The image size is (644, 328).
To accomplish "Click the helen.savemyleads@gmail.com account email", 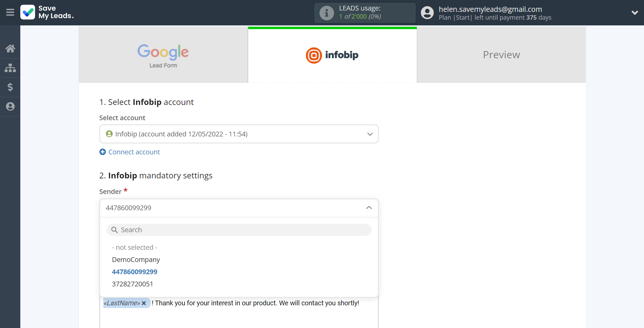I will pyautogui.click(x=490, y=9).
